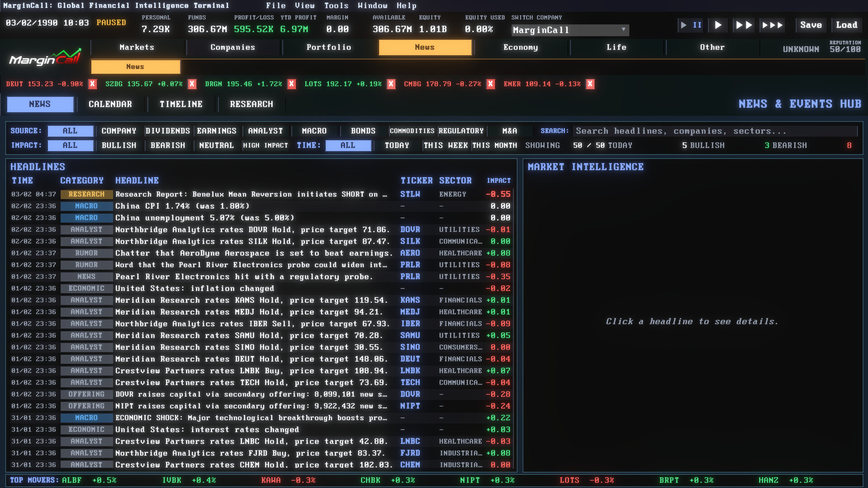Viewport: 868px width, 488px height.
Task: Open the Timeline view
Action: coord(181,104)
